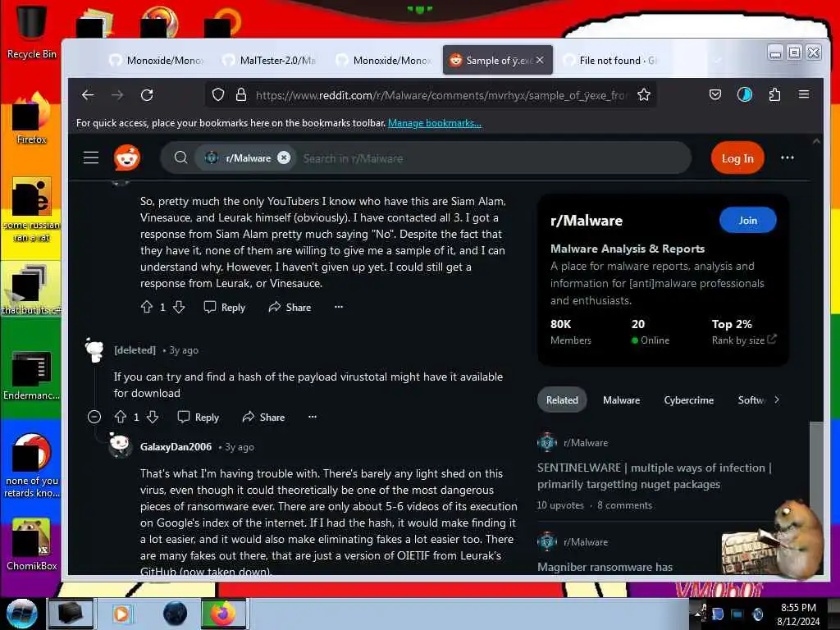Switch to first Monoxide GitHub tab
Image resolution: width=840 pixels, height=630 pixels.
(157, 61)
